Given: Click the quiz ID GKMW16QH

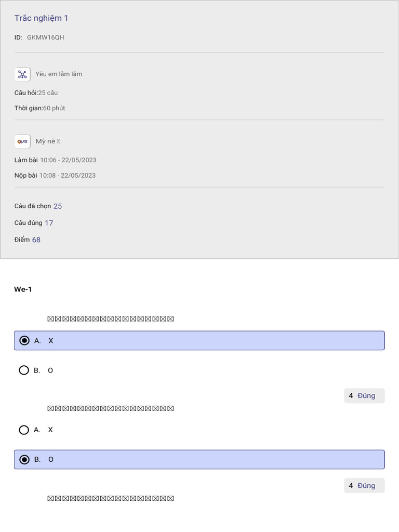Looking at the screenshot, I should (46, 37).
